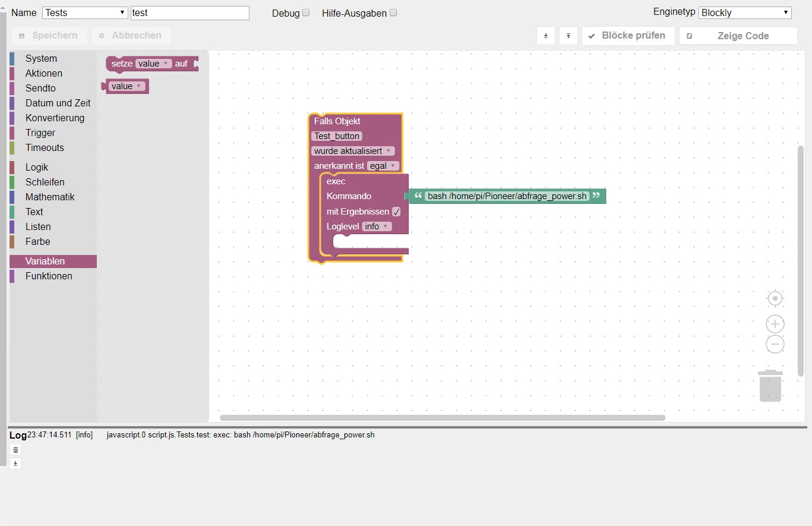
Task: Enable the Debug checkbox
Action: 306,12
